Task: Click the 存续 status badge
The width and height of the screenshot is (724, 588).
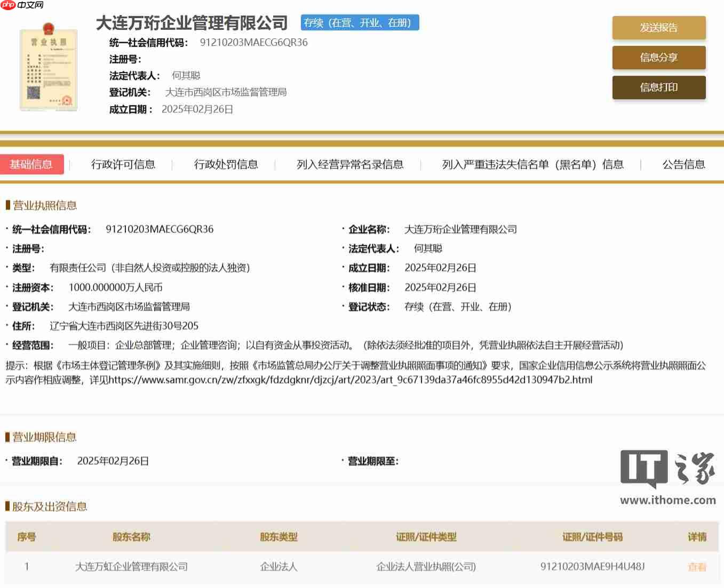Action: click(x=360, y=23)
